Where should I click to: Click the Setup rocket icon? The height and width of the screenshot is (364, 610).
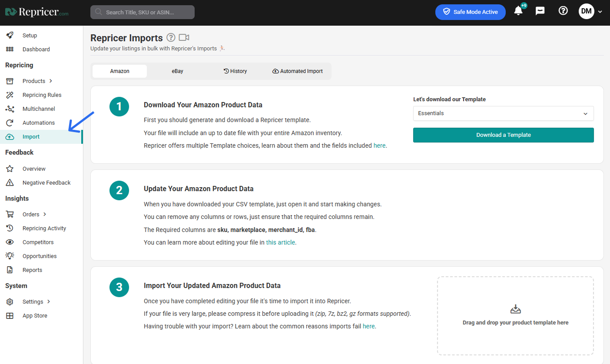pyautogui.click(x=10, y=35)
